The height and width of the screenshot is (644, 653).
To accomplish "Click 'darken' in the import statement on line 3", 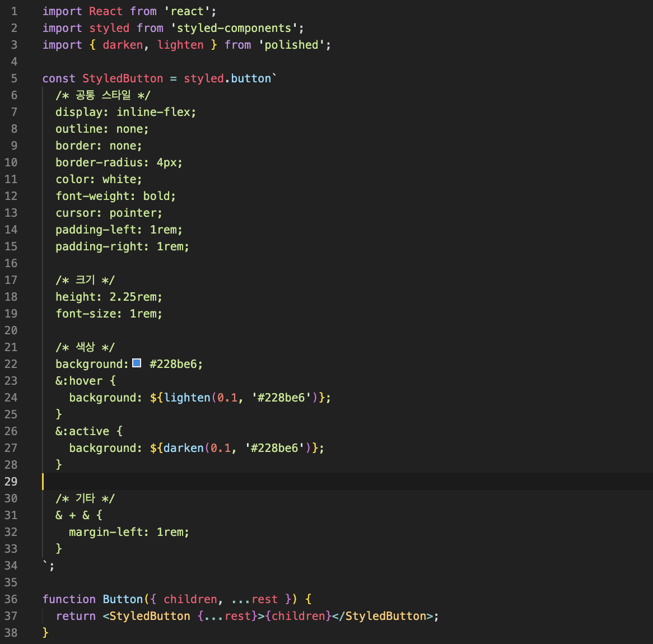I will pos(123,45).
